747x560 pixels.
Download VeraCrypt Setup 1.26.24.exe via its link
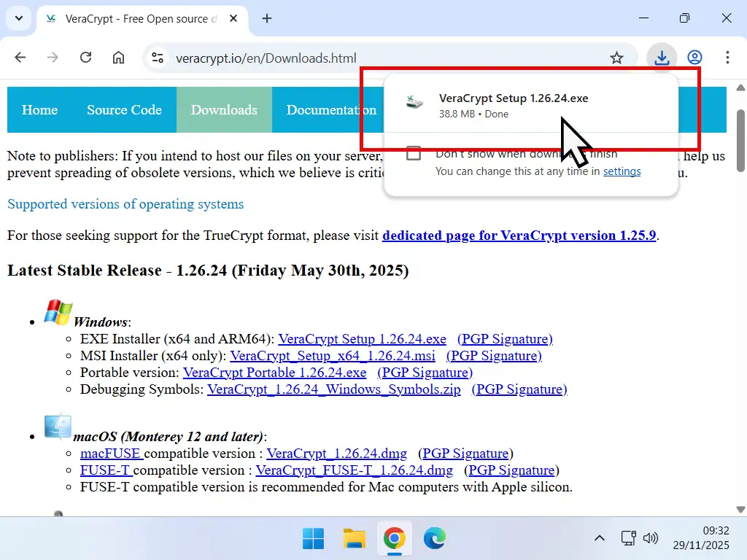coord(362,338)
